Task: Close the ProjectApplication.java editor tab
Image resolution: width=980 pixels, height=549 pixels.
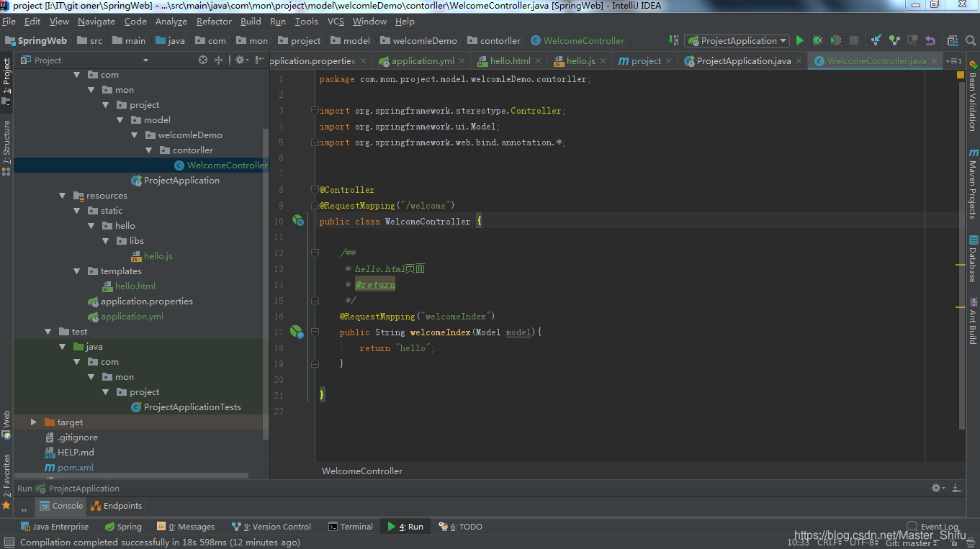Action: coord(800,61)
